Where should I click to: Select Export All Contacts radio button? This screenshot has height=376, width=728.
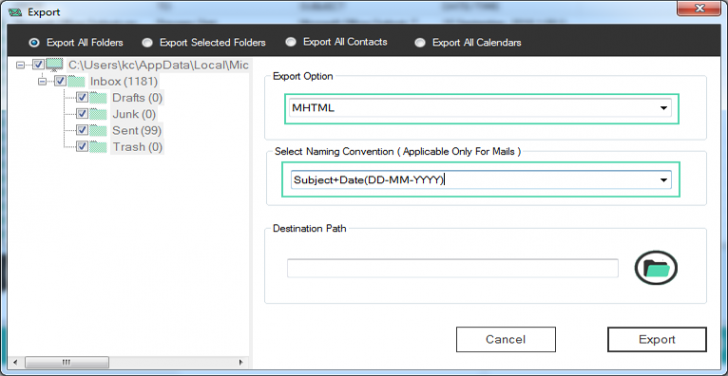(291, 42)
